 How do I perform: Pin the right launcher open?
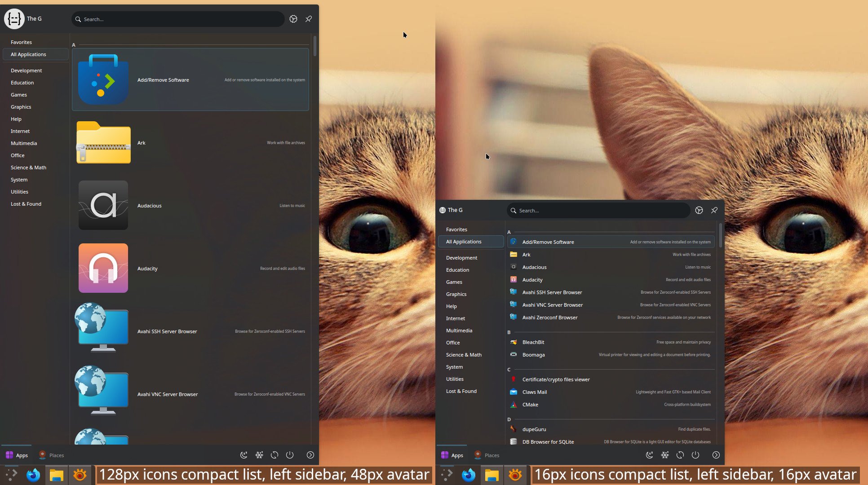(714, 210)
